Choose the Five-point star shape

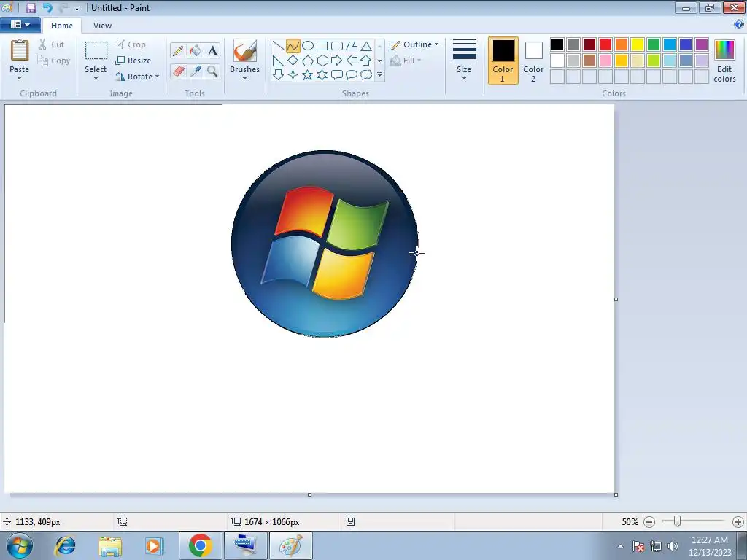pos(308,75)
